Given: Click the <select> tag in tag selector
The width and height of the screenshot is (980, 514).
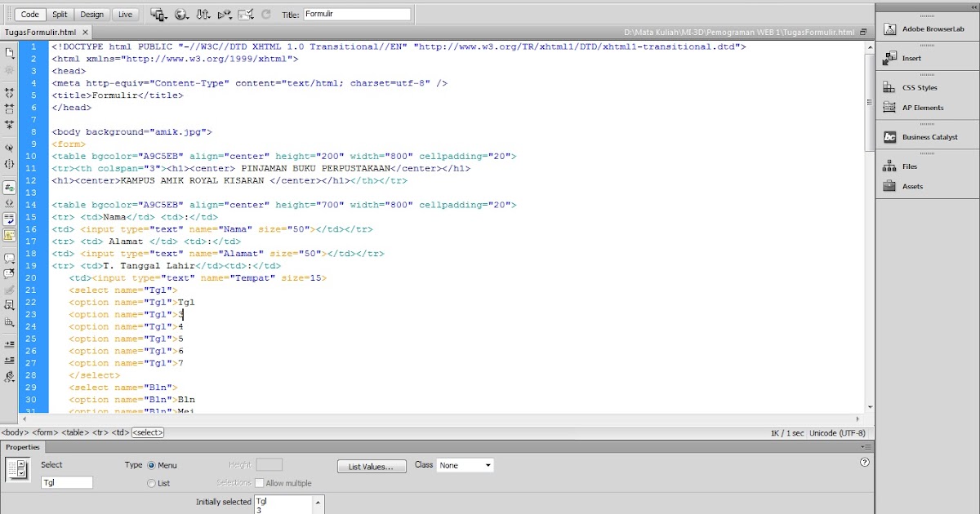Looking at the screenshot, I should [148, 432].
